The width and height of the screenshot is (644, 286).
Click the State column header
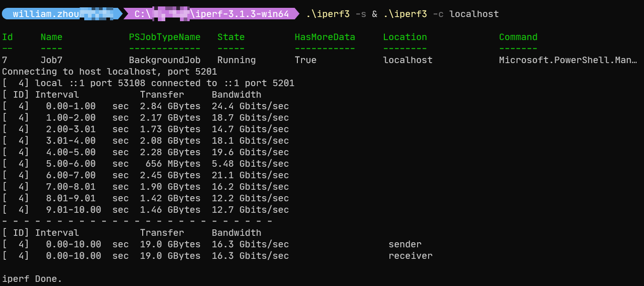(231, 37)
